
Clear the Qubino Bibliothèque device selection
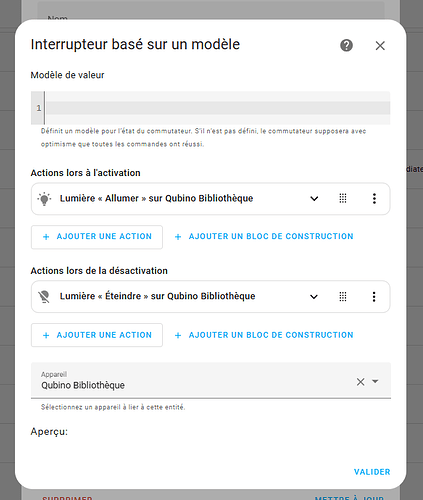point(360,381)
